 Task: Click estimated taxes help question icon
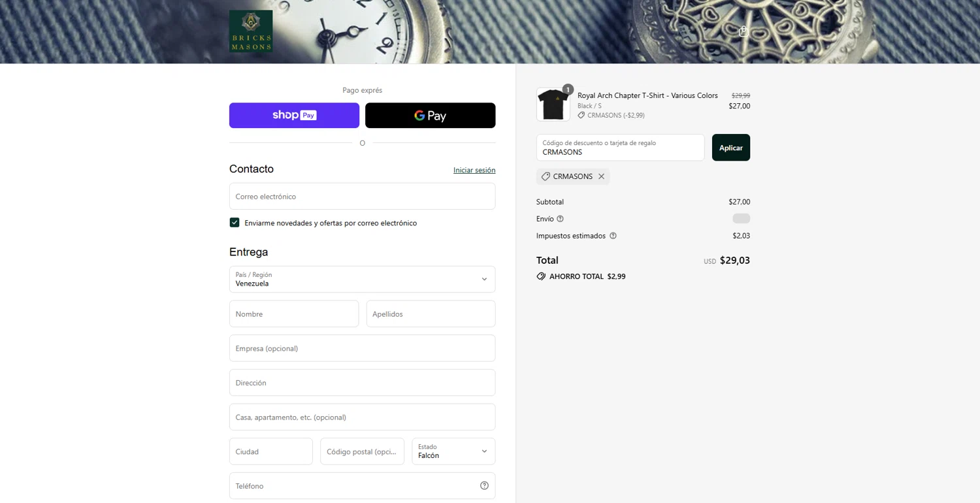pos(613,236)
